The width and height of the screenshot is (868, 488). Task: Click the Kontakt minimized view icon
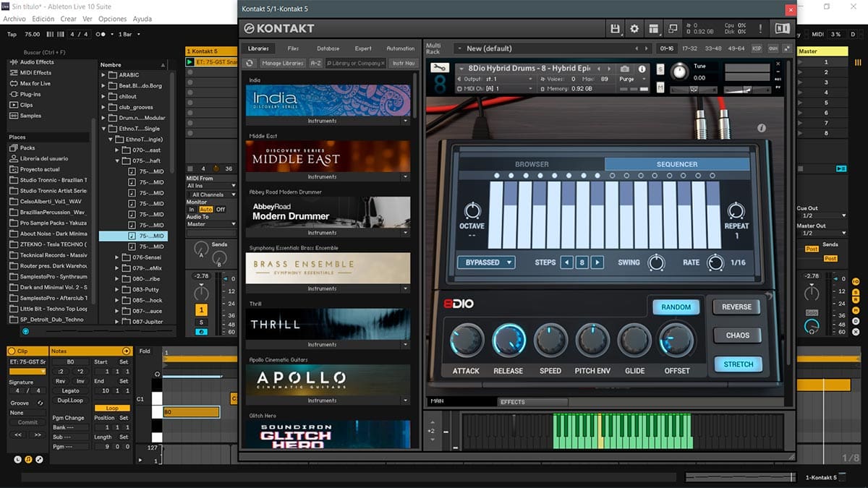pos(673,29)
